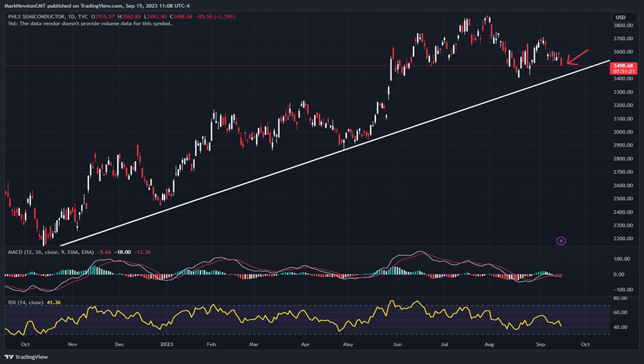Click the Sep label on time axis

click(541, 344)
